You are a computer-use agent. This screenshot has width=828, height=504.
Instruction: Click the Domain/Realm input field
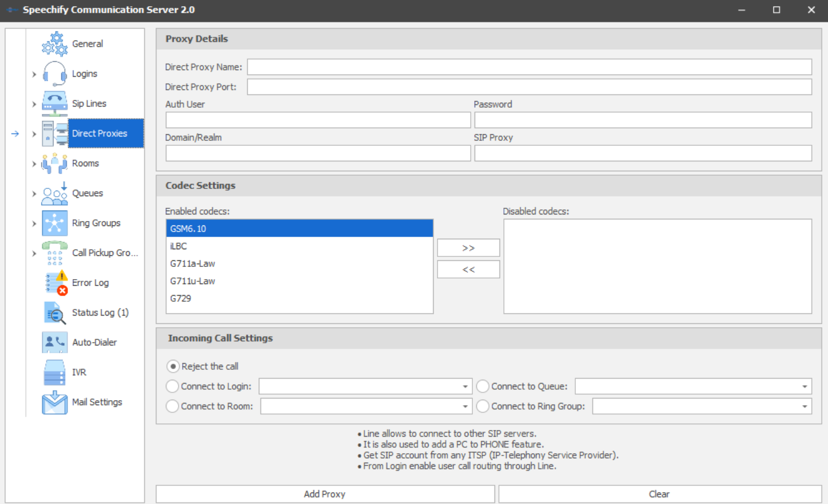tap(318, 153)
